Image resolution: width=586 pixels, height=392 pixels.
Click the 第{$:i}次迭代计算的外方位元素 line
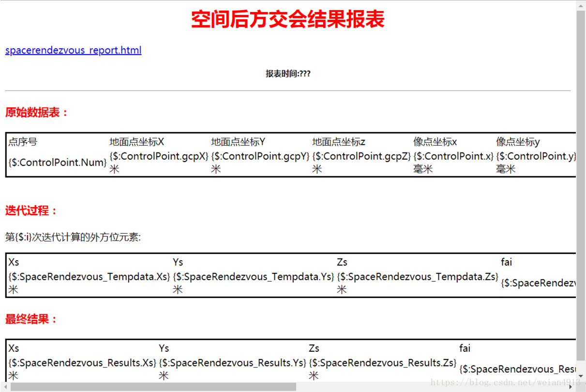click(73, 238)
